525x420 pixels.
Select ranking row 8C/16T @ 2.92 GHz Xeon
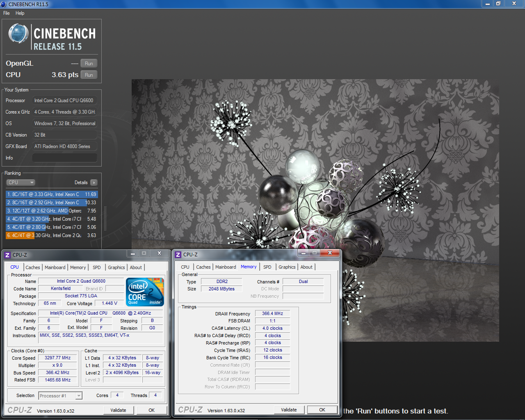[52, 203]
